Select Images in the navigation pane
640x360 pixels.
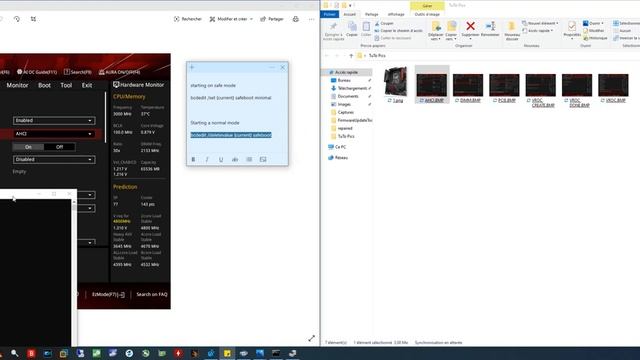(344, 104)
